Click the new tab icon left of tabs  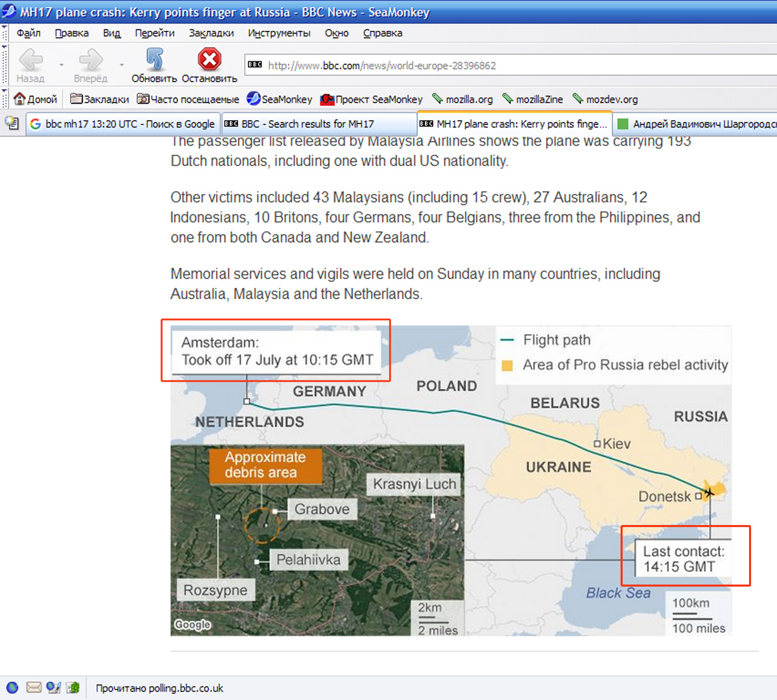point(11,123)
